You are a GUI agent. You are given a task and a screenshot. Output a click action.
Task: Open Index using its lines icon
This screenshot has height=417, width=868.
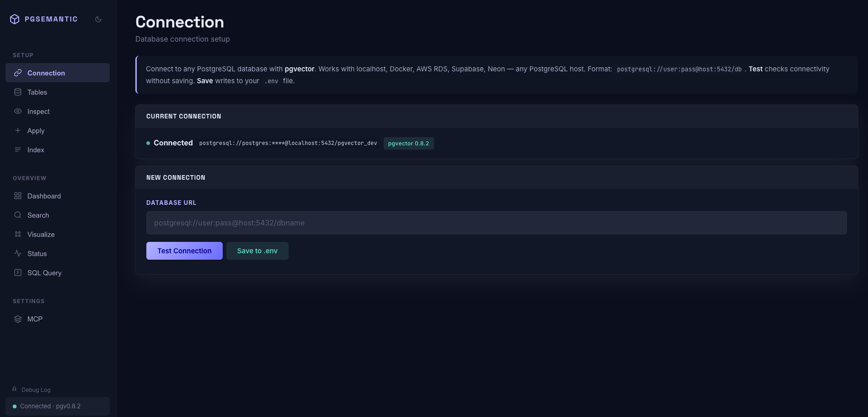click(x=18, y=150)
